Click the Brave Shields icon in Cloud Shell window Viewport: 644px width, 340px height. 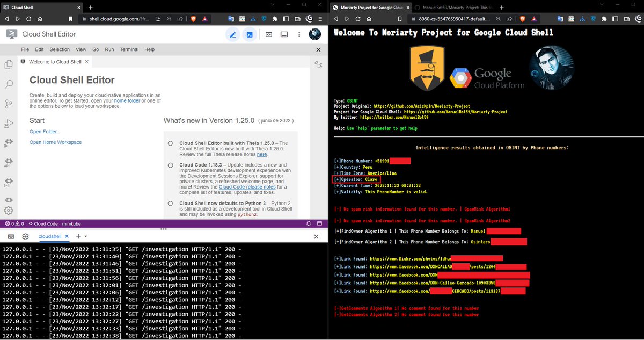[193, 19]
